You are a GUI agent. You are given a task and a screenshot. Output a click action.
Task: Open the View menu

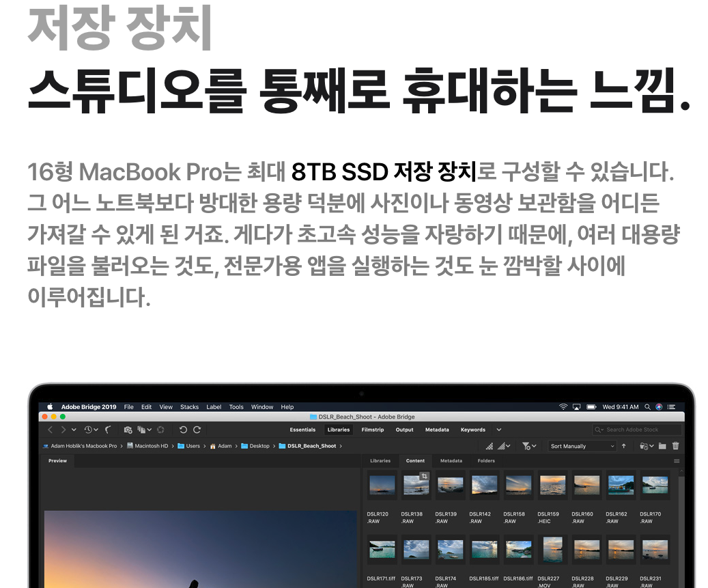166,406
